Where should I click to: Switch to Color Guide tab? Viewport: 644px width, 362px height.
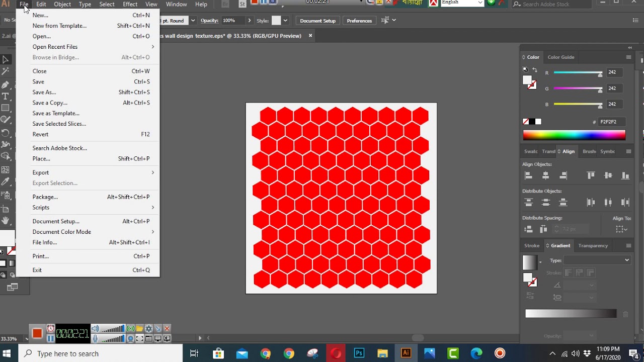coord(561,57)
